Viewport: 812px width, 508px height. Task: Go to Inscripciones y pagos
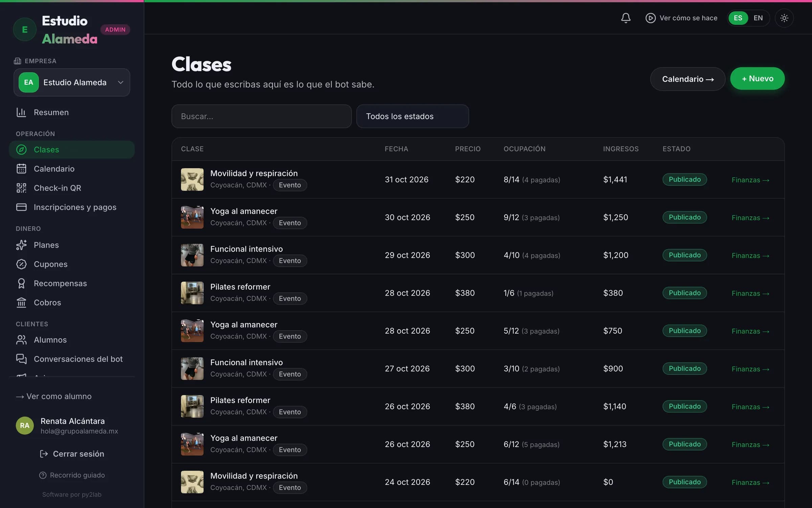(x=72, y=207)
